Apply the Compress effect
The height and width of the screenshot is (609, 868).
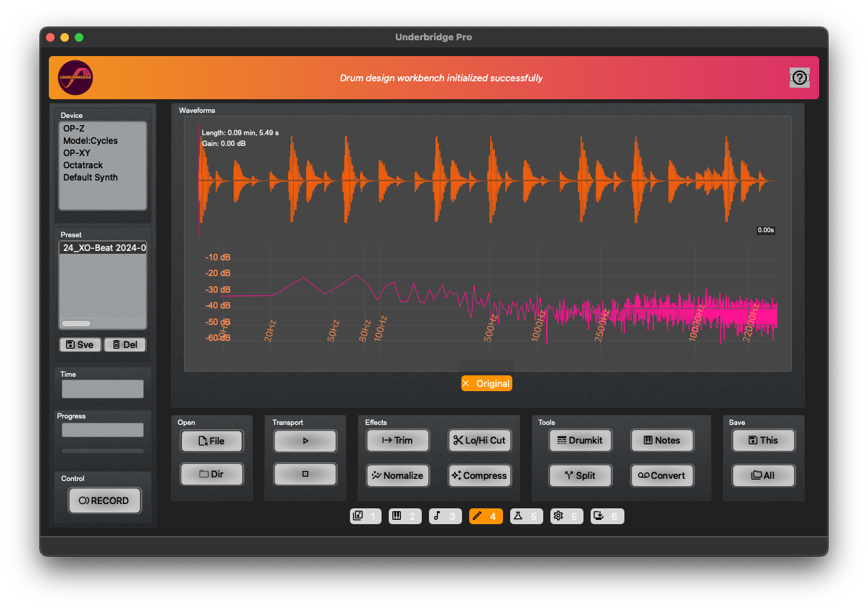click(x=479, y=475)
